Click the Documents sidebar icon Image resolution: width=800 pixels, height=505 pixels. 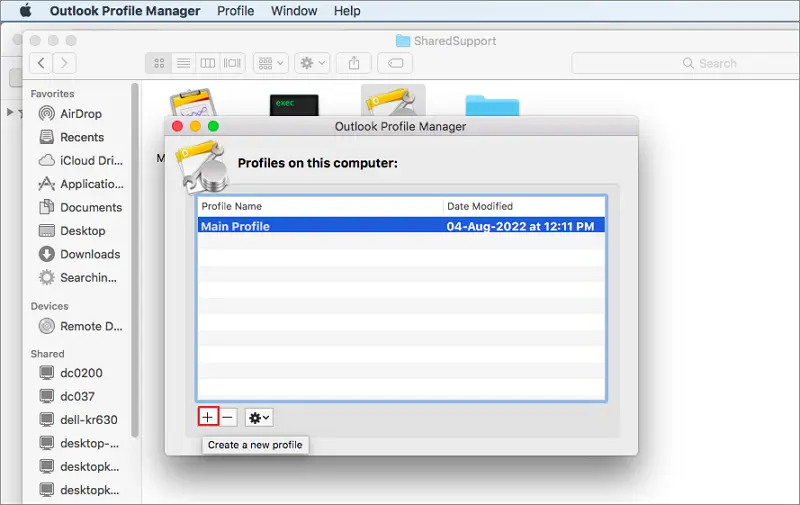click(x=46, y=207)
